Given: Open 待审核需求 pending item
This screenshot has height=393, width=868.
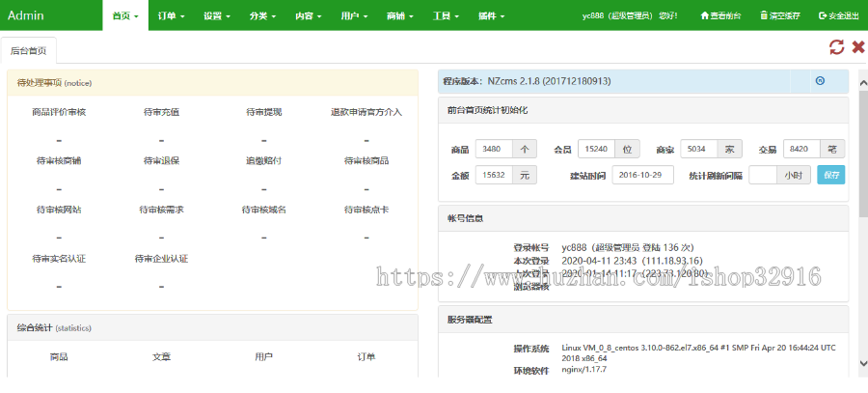Looking at the screenshot, I should pyautogui.click(x=162, y=211).
